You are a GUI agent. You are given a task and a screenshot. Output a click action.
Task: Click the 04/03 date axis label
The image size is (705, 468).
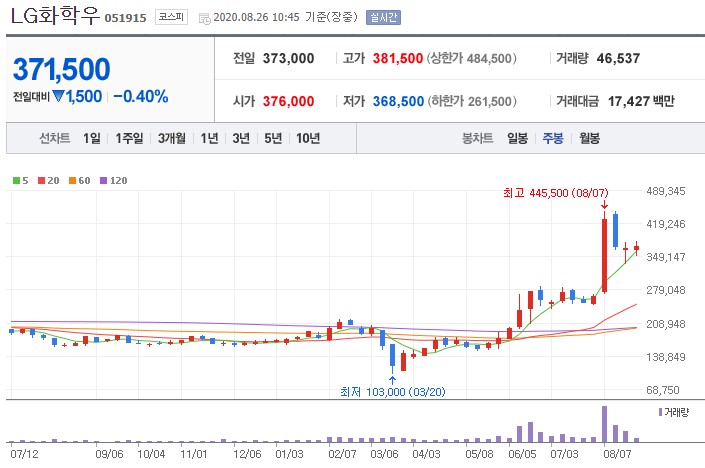point(427,454)
